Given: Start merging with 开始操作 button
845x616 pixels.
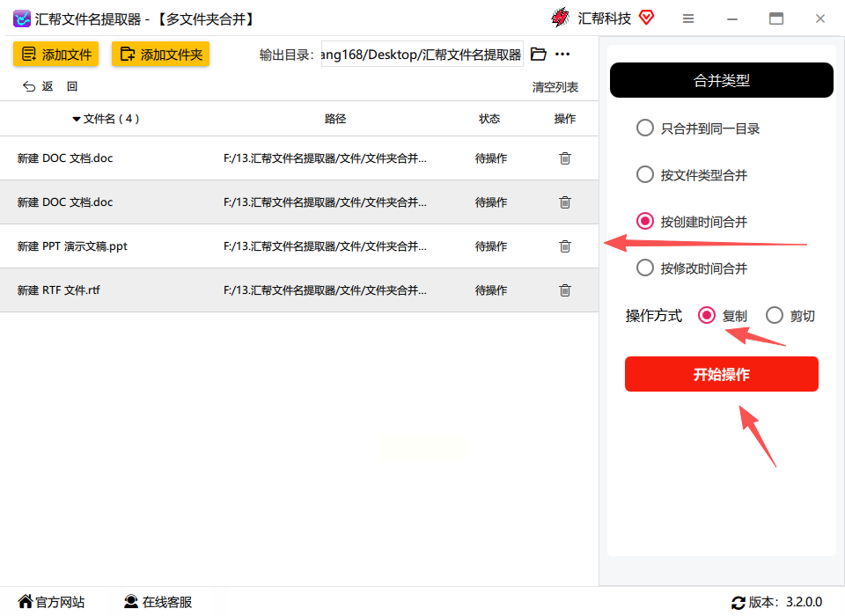Looking at the screenshot, I should 721,374.
